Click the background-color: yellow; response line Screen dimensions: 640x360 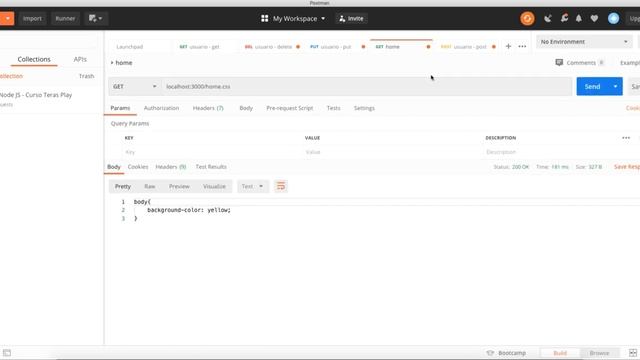[189, 210]
